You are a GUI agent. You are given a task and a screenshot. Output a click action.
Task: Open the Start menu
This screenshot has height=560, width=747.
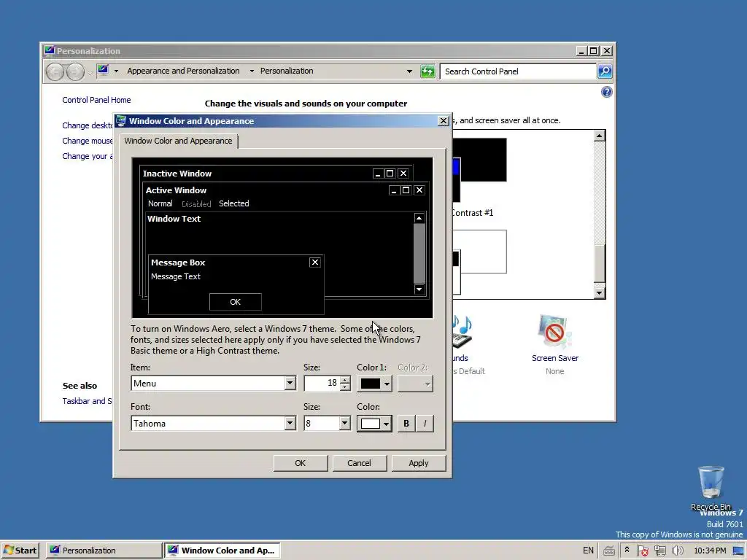coord(20,551)
